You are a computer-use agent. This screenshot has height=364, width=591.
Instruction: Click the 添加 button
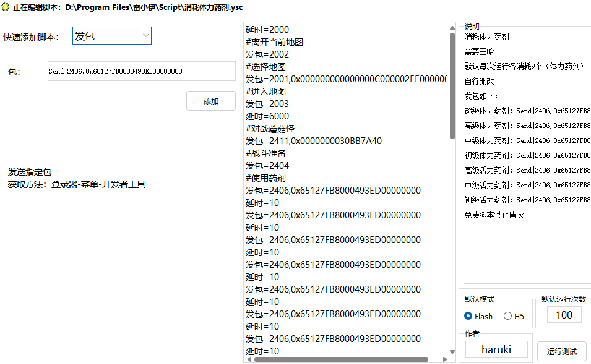pos(211,101)
